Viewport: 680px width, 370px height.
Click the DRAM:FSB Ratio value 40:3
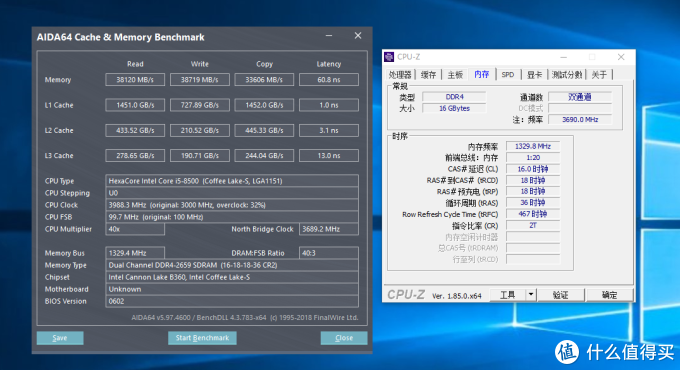pyautogui.click(x=329, y=253)
